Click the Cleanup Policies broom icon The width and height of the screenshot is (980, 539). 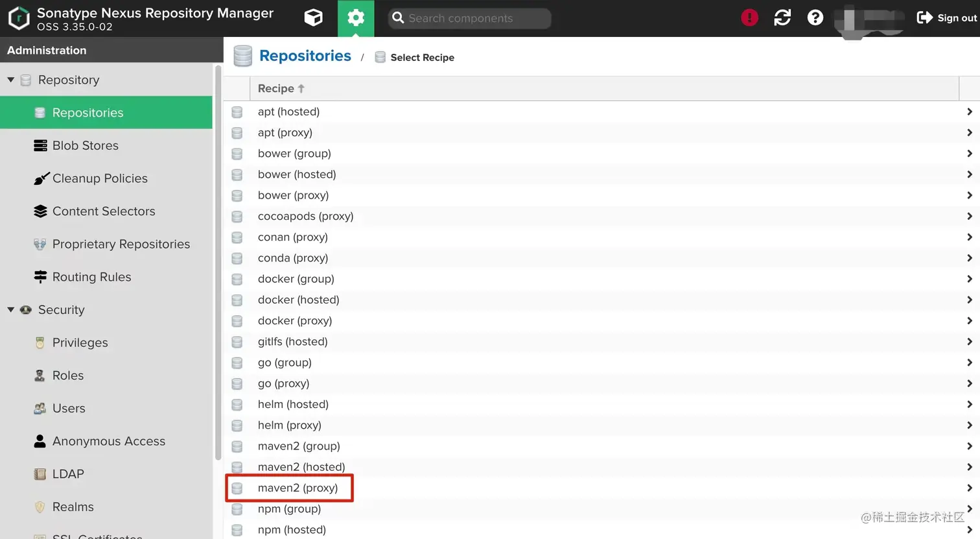pyautogui.click(x=41, y=178)
